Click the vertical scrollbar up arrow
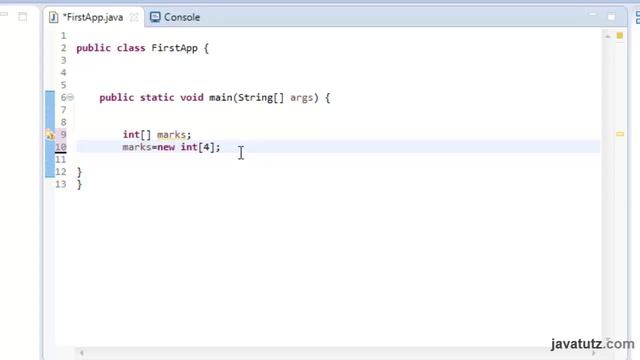Viewport: 640px width, 360px height. click(x=607, y=36)
